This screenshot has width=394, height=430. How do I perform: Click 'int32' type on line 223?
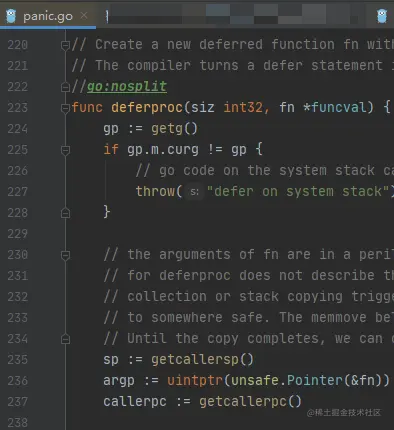click(243, 108)
